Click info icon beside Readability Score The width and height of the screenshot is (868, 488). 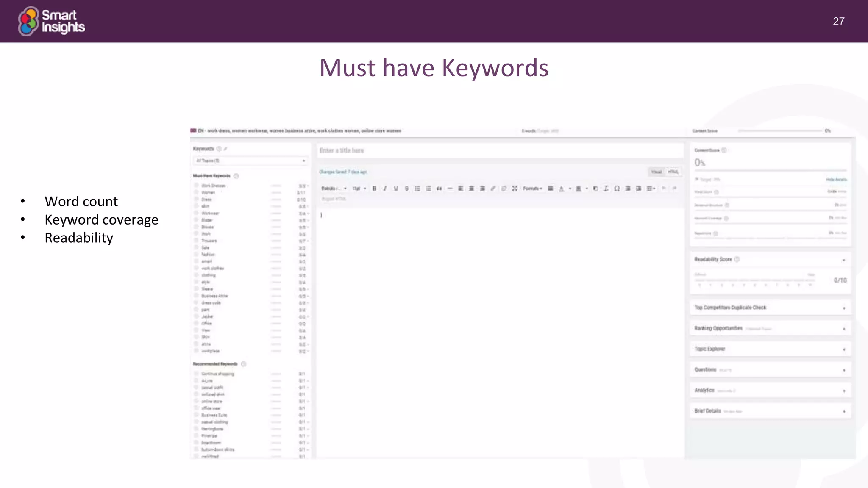pyautogui.click(x=737, y=259)
